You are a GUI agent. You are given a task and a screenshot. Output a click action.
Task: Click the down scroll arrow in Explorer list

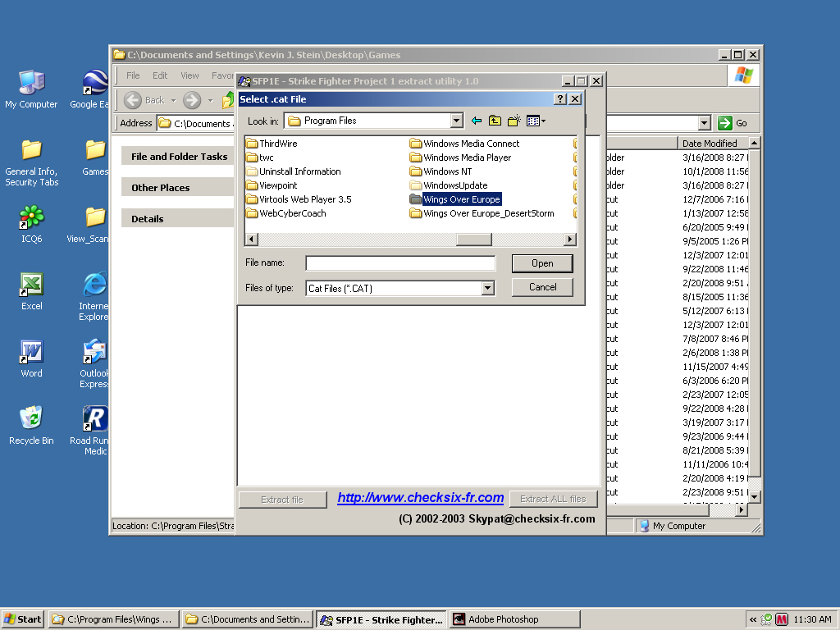pyautogui.click(x=755, y=497)
